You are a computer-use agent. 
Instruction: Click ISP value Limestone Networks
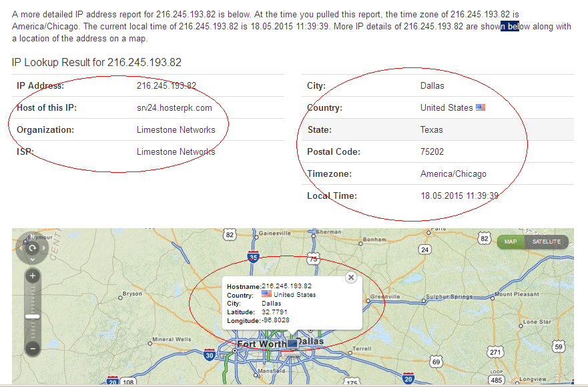click(176, 152)
